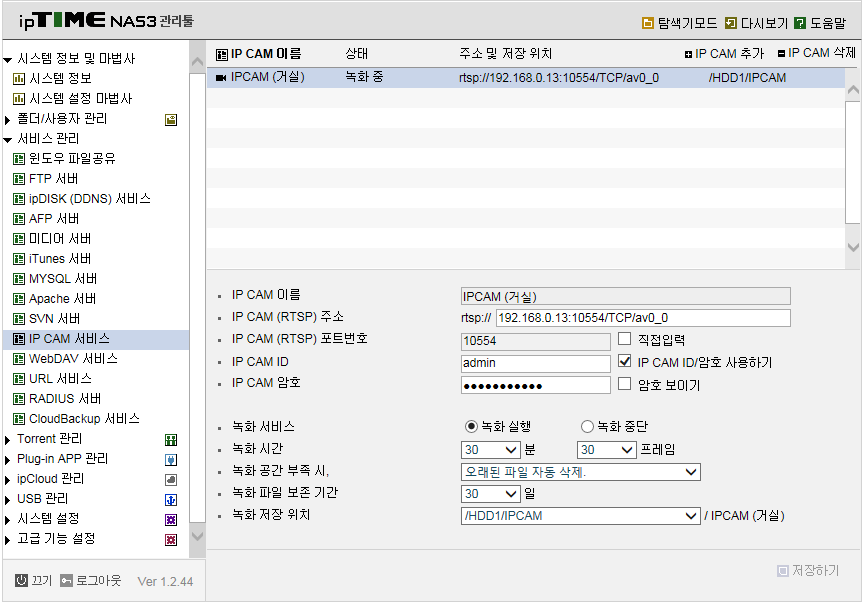Click the Torrent 관리 green icon
863x602 pixels.
(171, 440)
